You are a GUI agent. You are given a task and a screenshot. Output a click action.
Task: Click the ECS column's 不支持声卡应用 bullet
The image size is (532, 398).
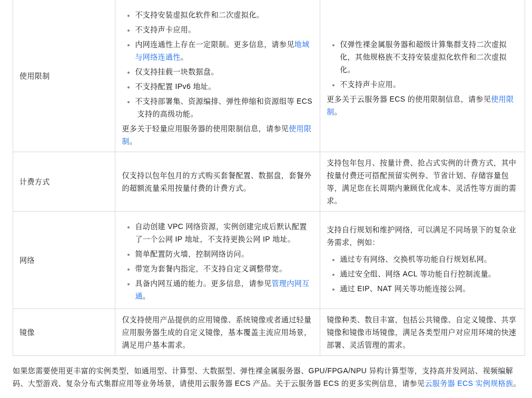tap(369, 84)
